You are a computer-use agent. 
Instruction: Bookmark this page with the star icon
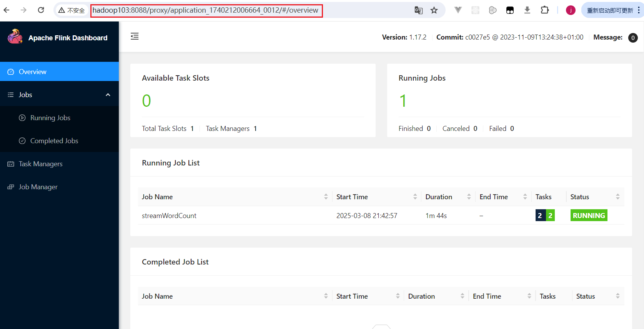[x=434, y=10]
